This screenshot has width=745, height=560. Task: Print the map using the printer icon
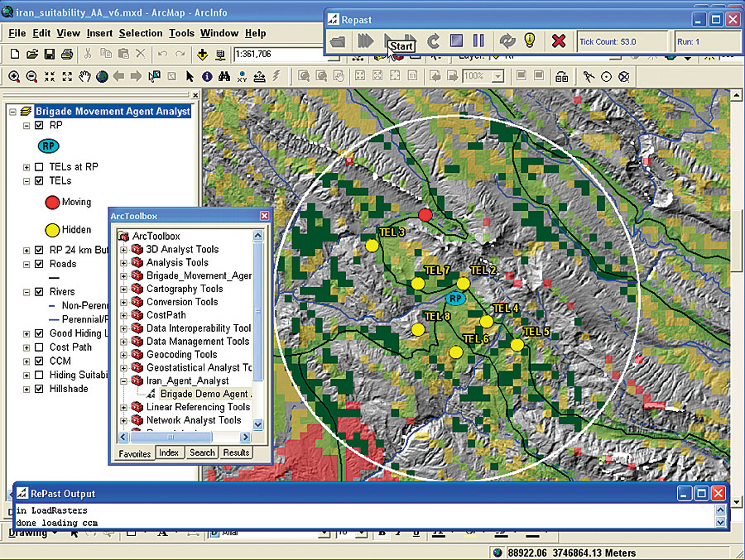click(x=67, y=54)
